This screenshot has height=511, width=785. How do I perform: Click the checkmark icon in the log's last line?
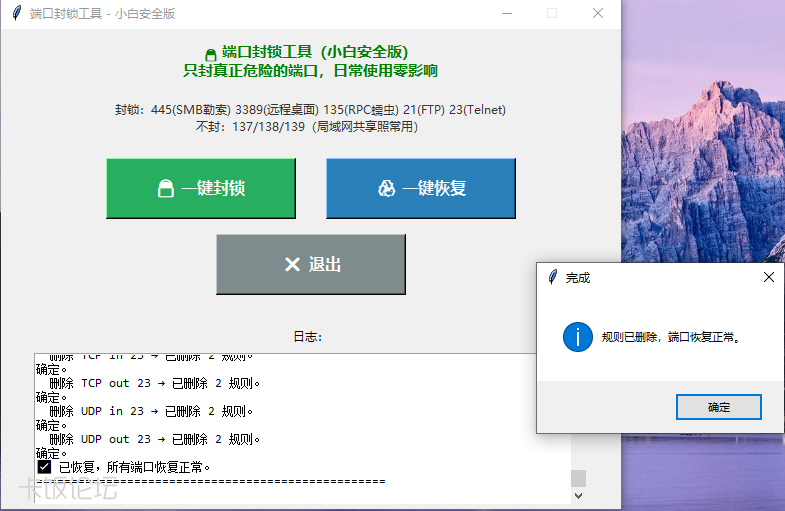point(44,467)
